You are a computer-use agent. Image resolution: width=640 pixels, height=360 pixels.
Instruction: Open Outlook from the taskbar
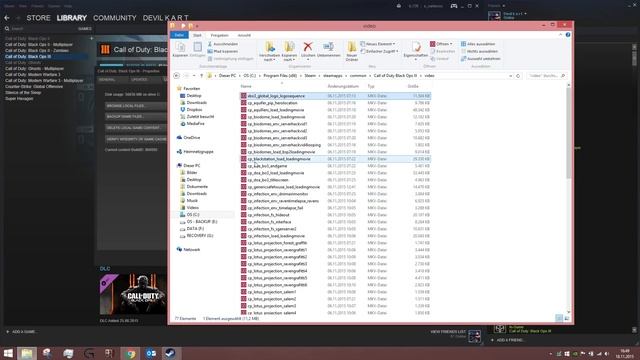click(x=151, y=353)
